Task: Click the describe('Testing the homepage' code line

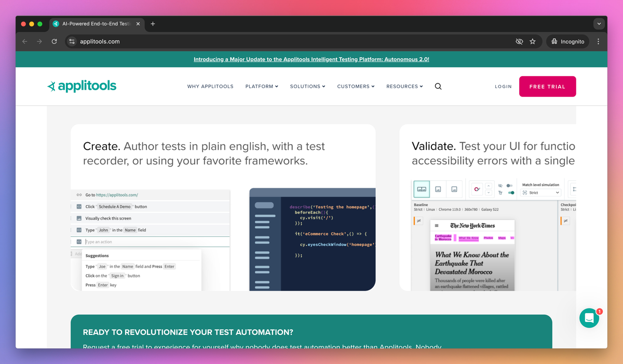Action: [332, 207]
